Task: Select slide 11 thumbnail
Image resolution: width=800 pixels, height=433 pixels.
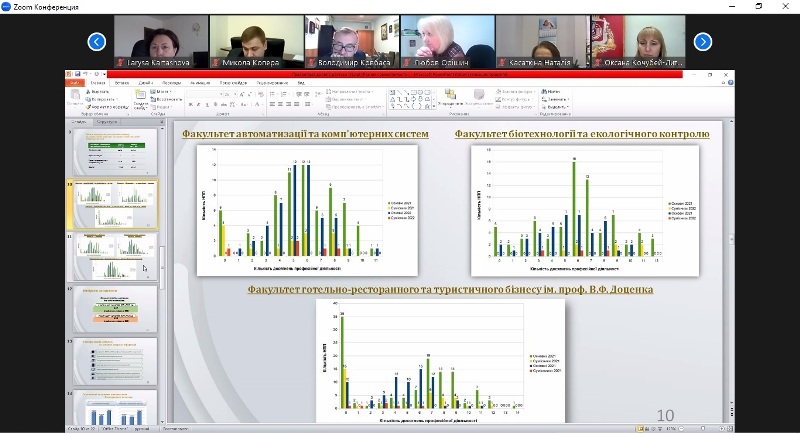Action: (115, 256)
